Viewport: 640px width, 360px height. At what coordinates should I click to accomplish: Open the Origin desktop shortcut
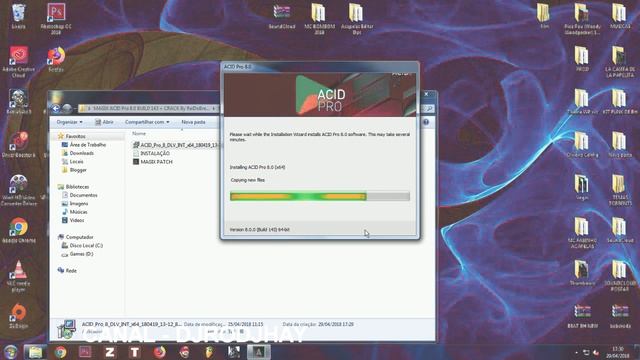point(18,316)
